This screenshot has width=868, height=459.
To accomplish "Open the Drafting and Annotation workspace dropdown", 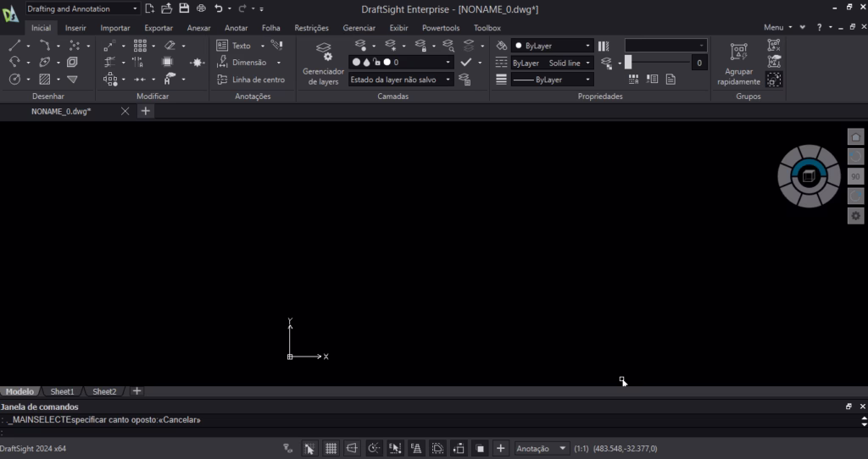I will click(82, 8).
